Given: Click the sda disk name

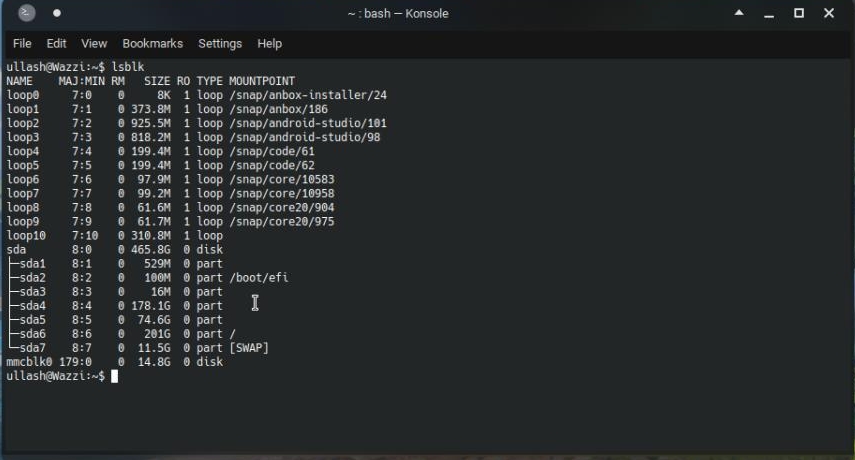Looking at the screenshot, I should click(16, 250).
